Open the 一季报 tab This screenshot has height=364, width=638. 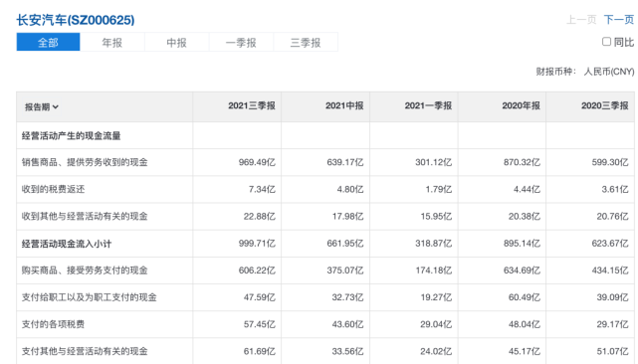tap(241, 43)
